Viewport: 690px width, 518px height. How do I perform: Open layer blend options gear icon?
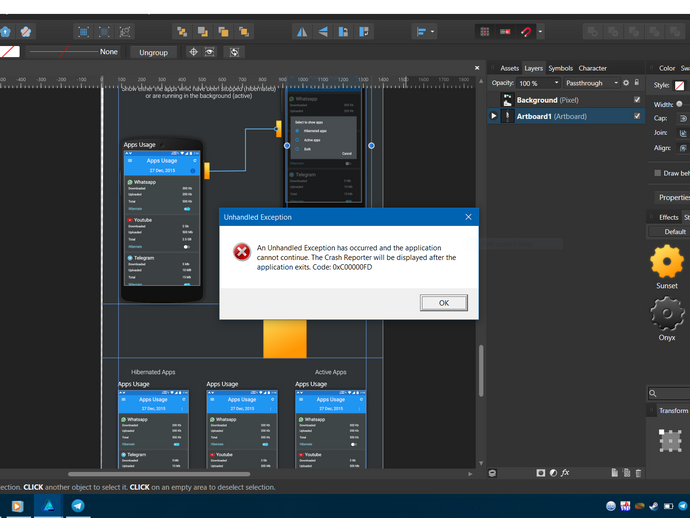pos(626,83)
